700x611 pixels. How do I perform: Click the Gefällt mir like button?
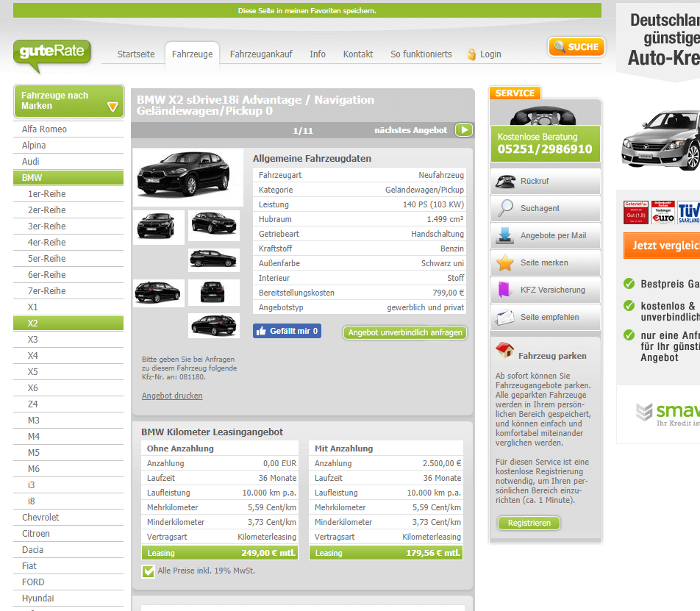(287, 331)
